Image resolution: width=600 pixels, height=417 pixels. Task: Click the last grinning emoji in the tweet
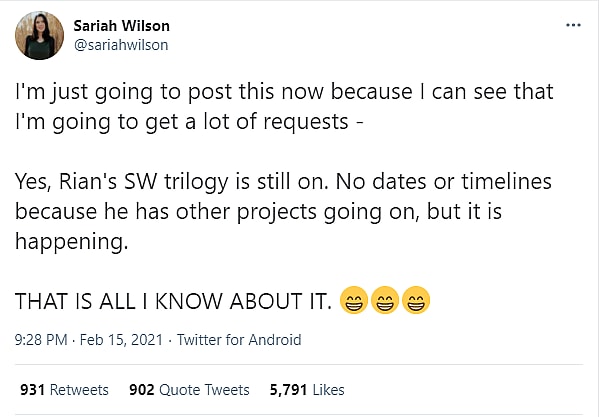(x=418, y=297)
